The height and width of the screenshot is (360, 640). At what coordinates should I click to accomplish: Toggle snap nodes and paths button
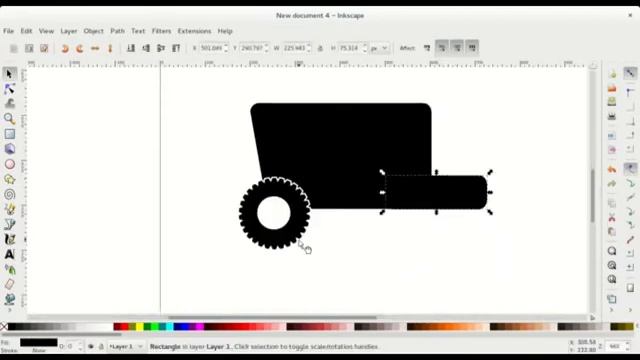[x=630, y=169]
